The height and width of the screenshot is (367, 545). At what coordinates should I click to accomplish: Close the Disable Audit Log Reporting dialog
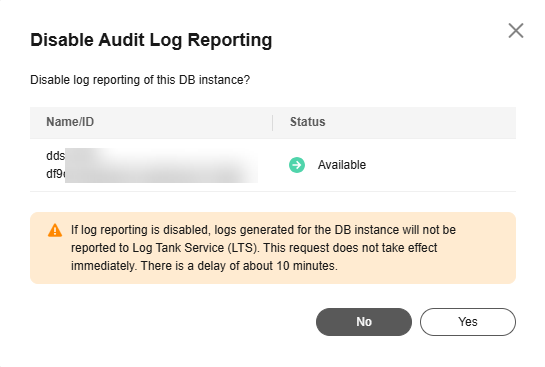[x=516, y=31]
